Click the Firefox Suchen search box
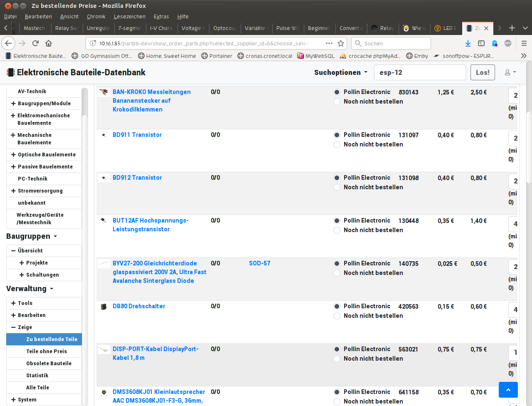 click(391, 43)
